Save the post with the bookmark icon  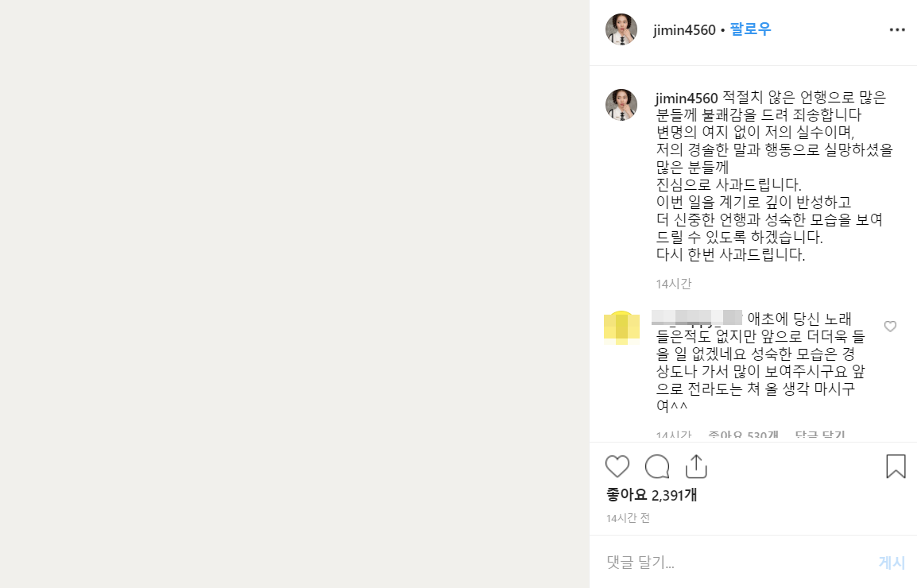[896, 466]
